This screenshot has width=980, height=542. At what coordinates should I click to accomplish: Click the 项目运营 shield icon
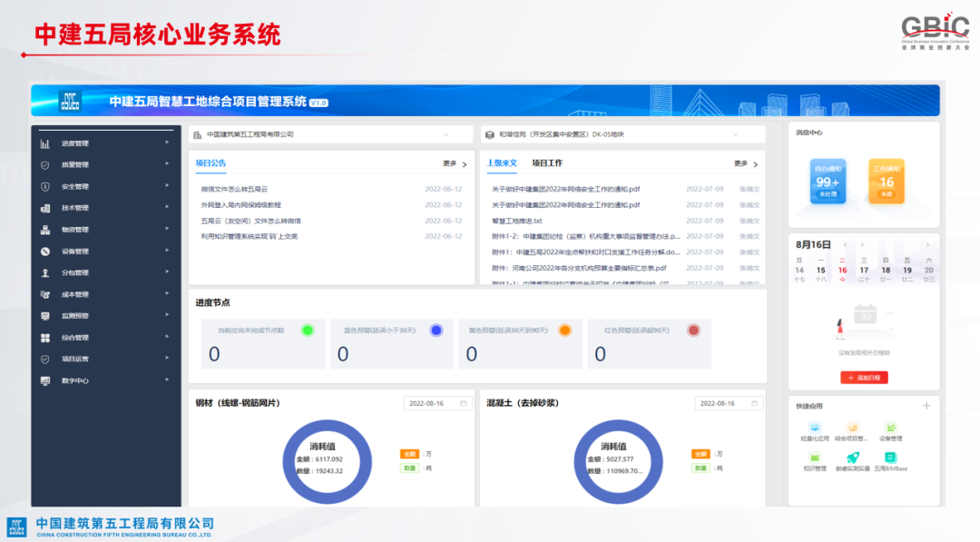point(45,360)
